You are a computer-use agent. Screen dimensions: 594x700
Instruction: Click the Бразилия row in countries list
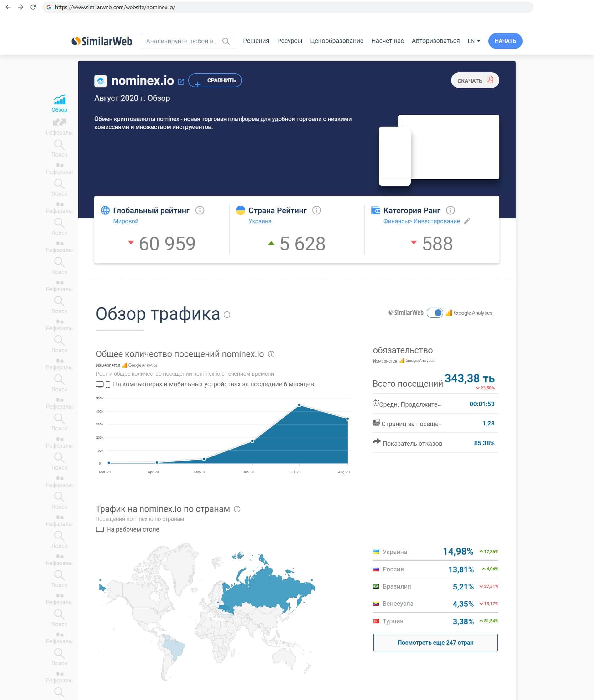[435, 587]
